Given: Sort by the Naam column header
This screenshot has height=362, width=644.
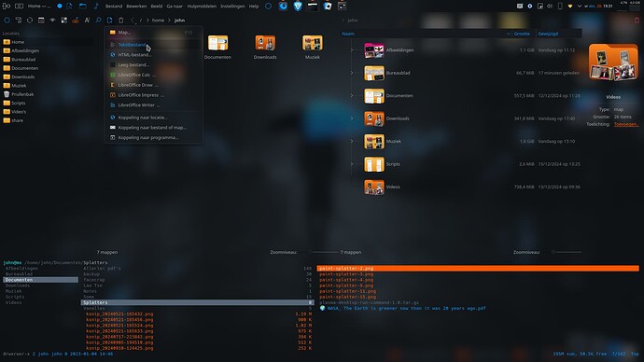Looking at the screenshot, I should [x=426, y=34].
